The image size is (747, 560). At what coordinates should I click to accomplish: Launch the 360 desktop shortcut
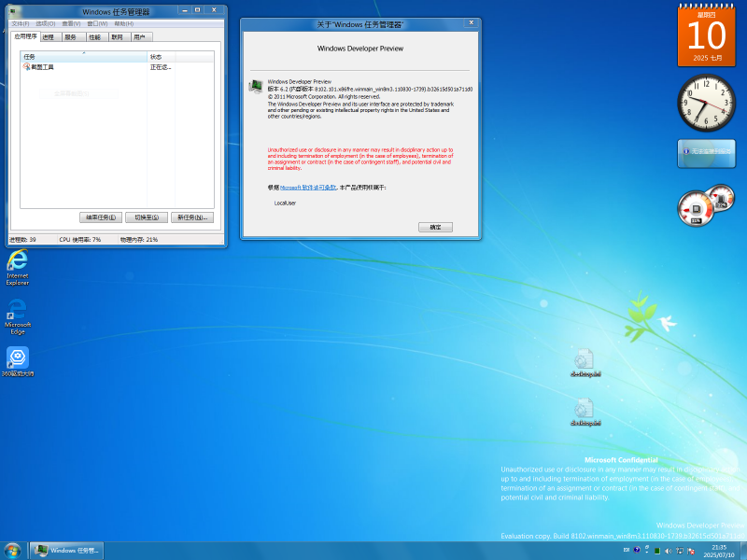click(x=18, y=361)
